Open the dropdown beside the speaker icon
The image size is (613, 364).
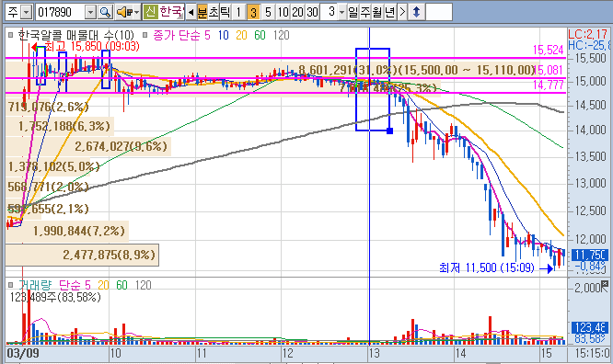(x=137, y=13)
